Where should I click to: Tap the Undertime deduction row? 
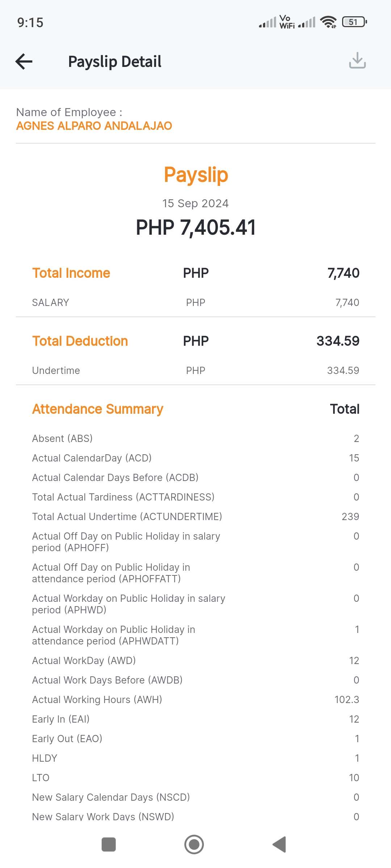pos(195,370)
